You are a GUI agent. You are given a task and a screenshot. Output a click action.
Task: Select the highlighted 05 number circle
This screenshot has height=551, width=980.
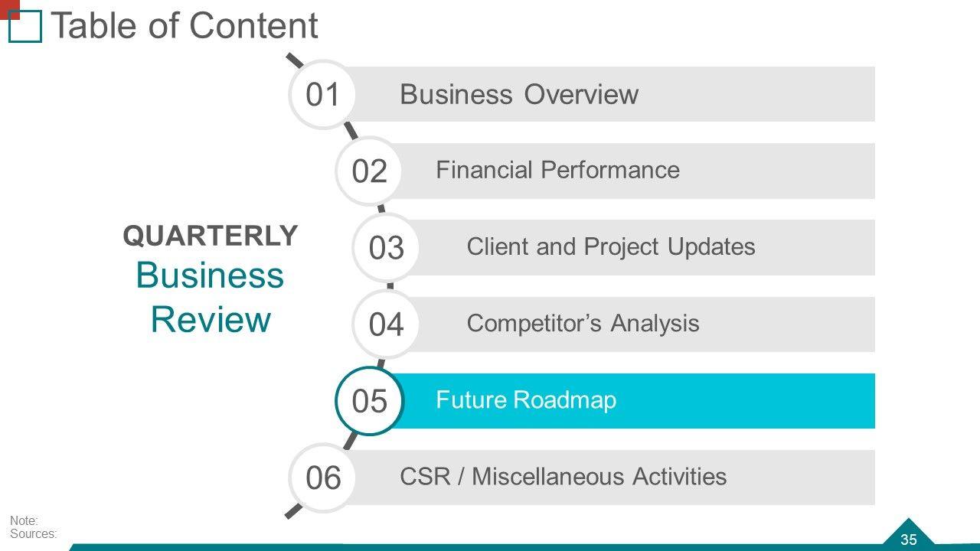click(369, 401)
